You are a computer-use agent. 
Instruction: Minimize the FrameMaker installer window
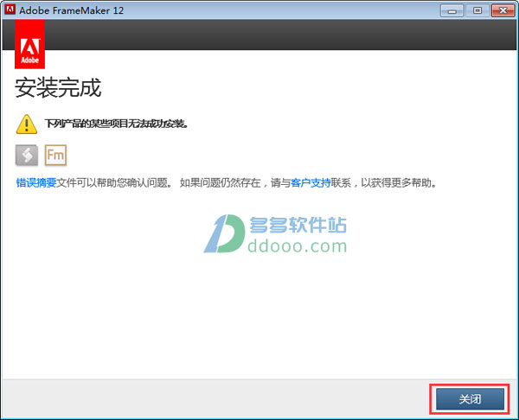452,10
